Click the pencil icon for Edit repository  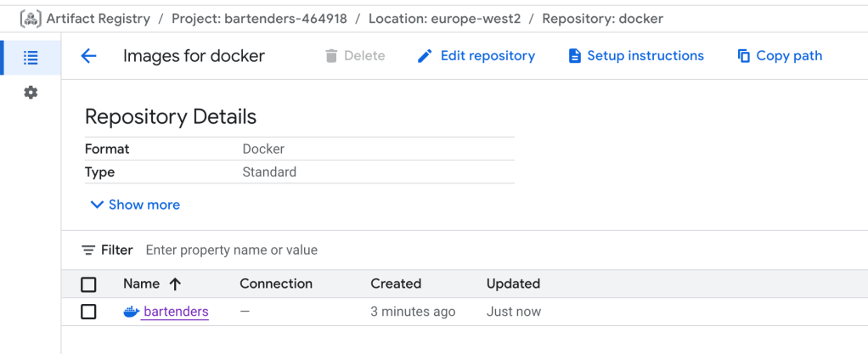(x=426, y=56)
